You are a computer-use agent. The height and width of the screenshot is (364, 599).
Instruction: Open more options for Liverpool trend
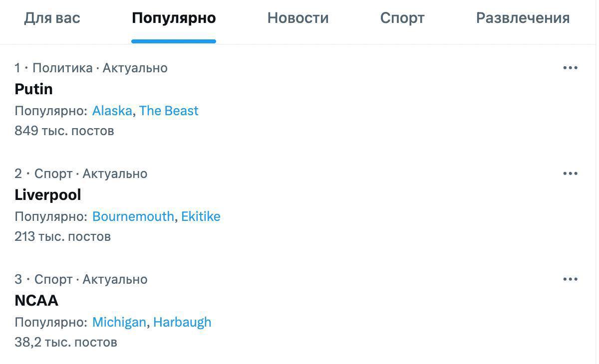(x=570, y=174)
